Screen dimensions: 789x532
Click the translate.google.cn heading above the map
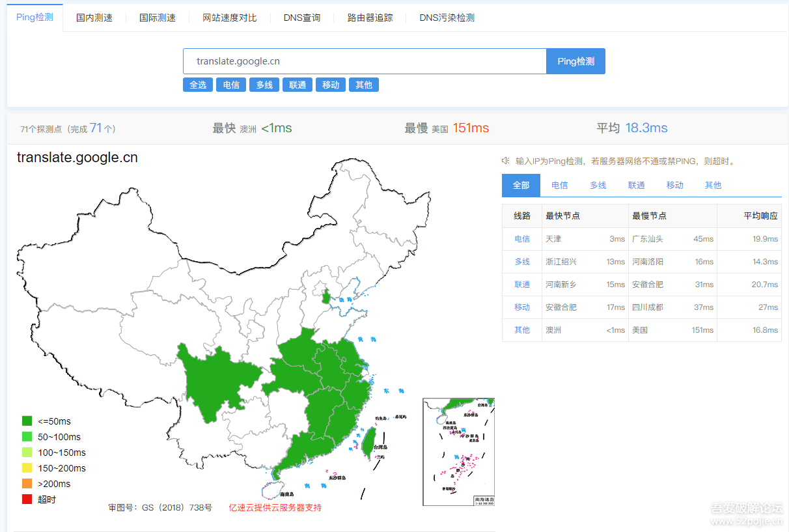point(77,158)
